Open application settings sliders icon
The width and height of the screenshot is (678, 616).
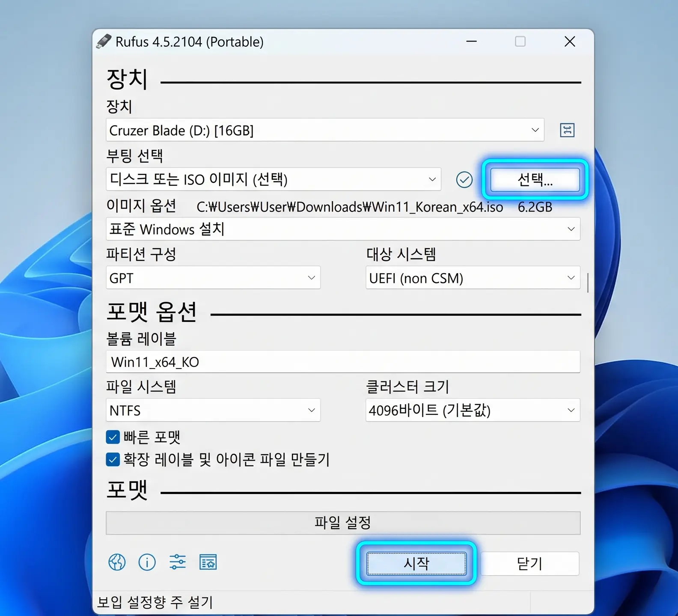tap(178, 562)
